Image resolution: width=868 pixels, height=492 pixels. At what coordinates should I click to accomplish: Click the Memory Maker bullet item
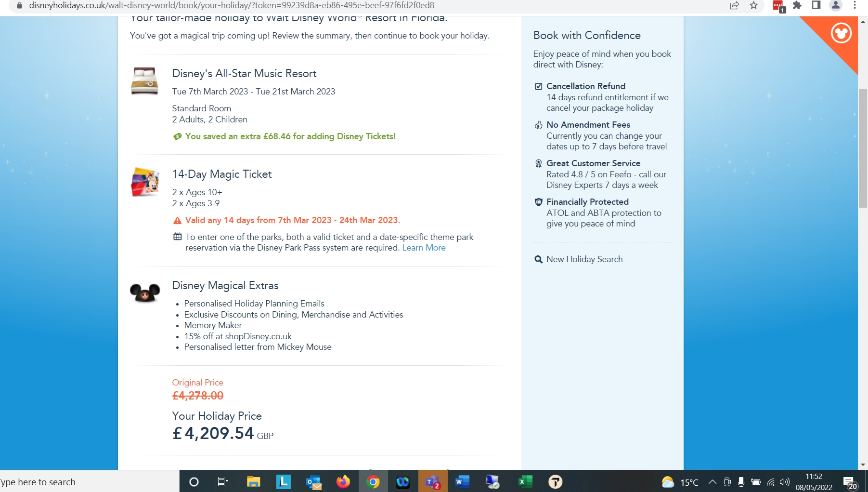click(x=213, y=325)
